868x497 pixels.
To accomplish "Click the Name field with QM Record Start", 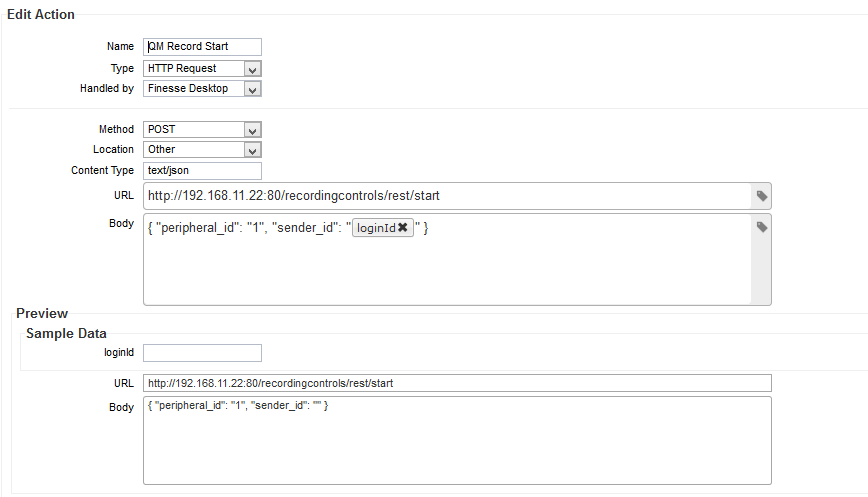I will point(202,46).
